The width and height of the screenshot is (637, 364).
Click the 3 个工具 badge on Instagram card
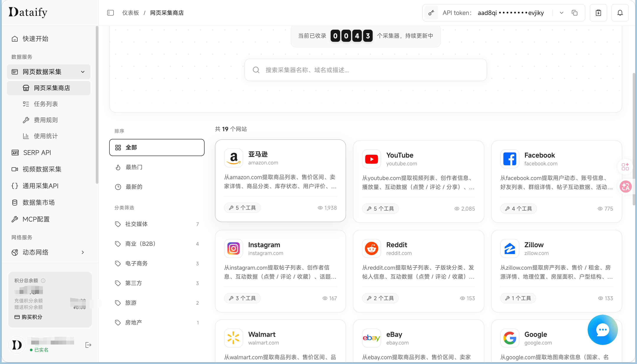pos(242,298)
